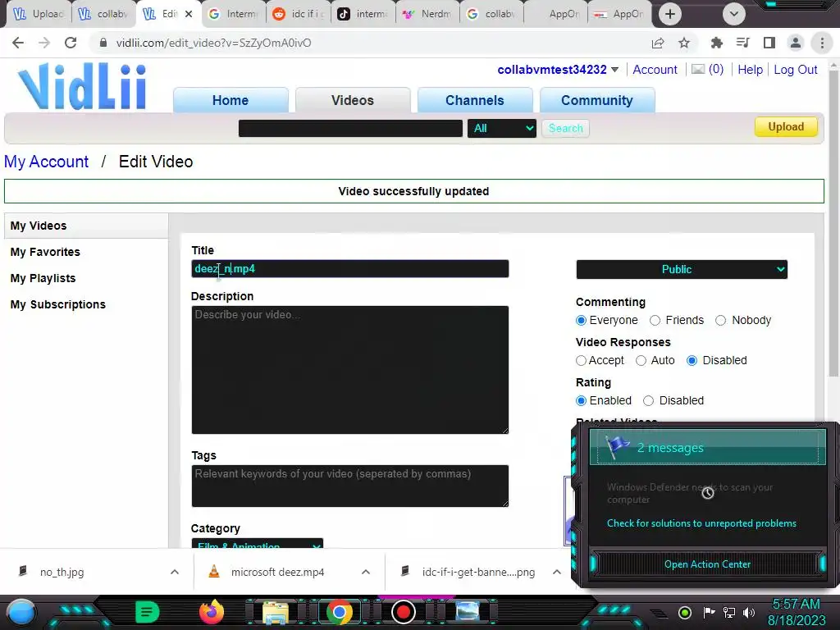Open the Chrome extensions puzzle icon
The width and height of the screenshot is (840, 630).
point(716,43)
